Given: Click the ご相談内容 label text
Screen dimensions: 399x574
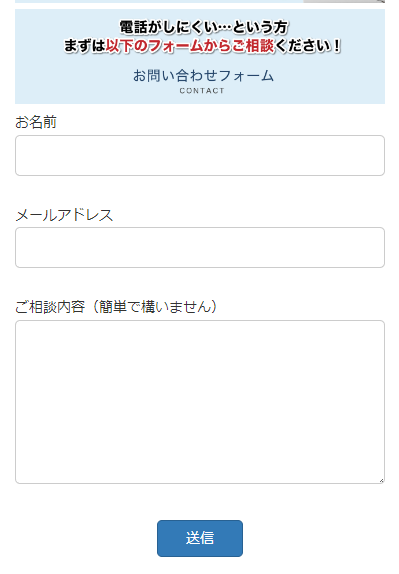Looking at the screenshot, I should click(50, 307).
